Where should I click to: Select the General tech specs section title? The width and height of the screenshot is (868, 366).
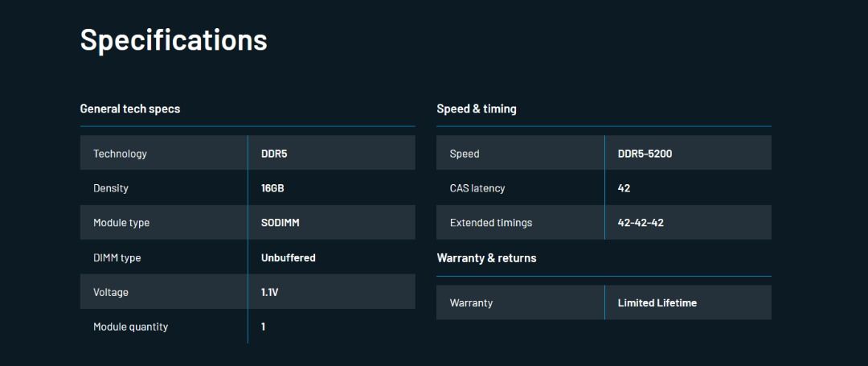pos(130,109)
